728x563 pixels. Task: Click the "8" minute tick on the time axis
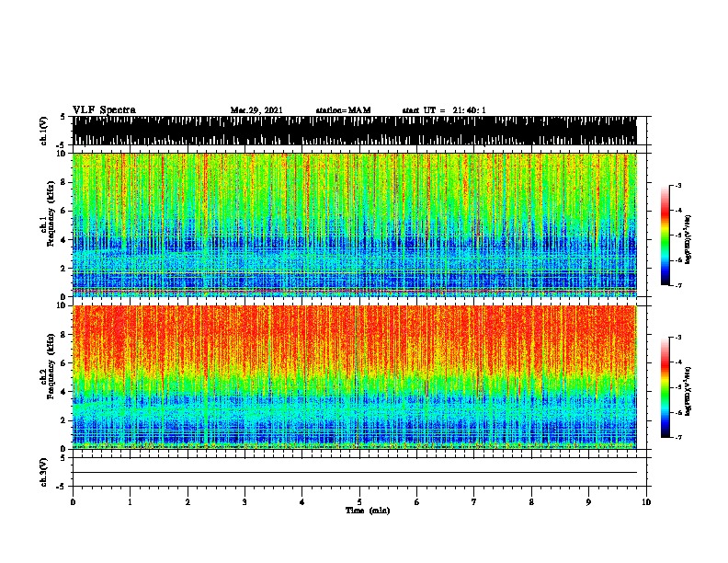(531, 502)
